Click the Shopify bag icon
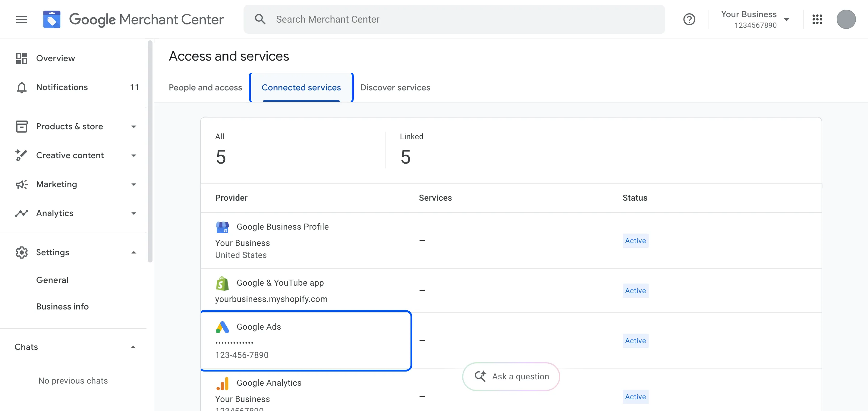 tap(222, 283)
